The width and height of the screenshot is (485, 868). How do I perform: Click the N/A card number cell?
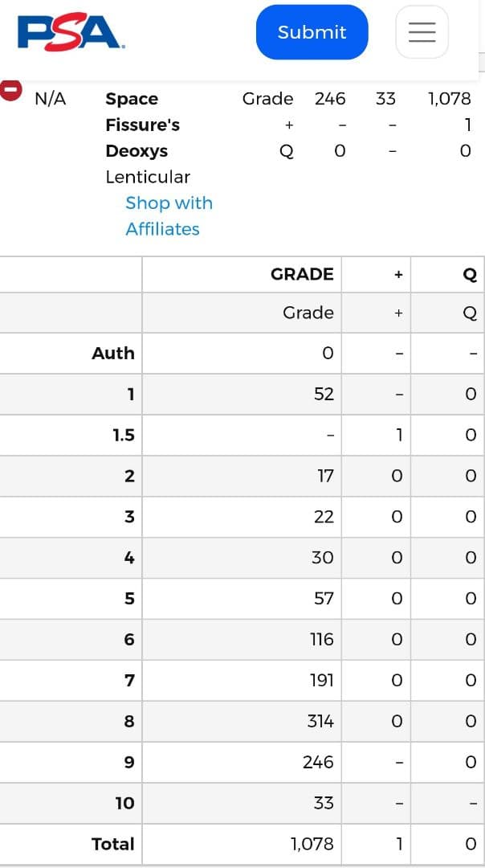[x=51, y=99]
